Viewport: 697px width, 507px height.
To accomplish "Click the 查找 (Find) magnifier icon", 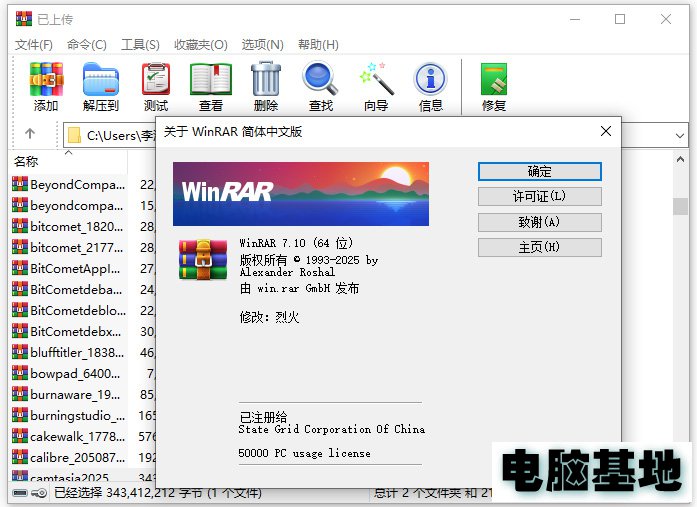I will [x=320, y=80].
